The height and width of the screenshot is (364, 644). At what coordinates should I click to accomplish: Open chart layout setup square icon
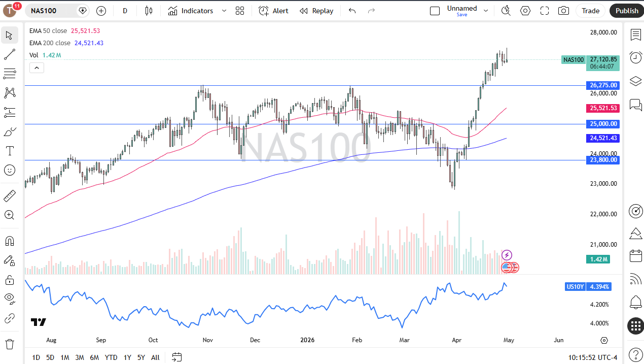[x=435, y=11]
